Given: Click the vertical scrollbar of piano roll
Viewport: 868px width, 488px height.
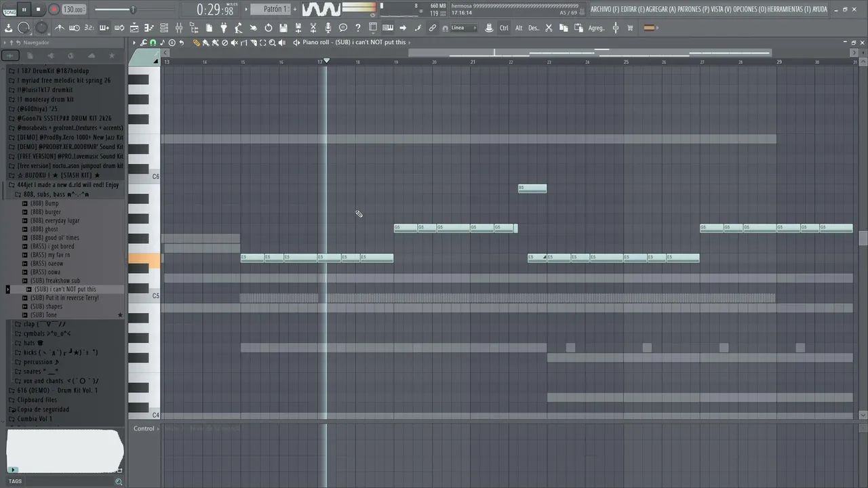Looking at the screenshot, I should [x=863, y=237].
